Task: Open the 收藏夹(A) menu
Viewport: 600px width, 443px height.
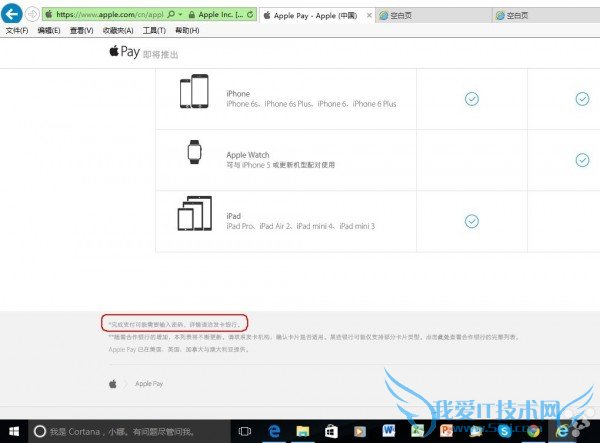Action: 118,31
